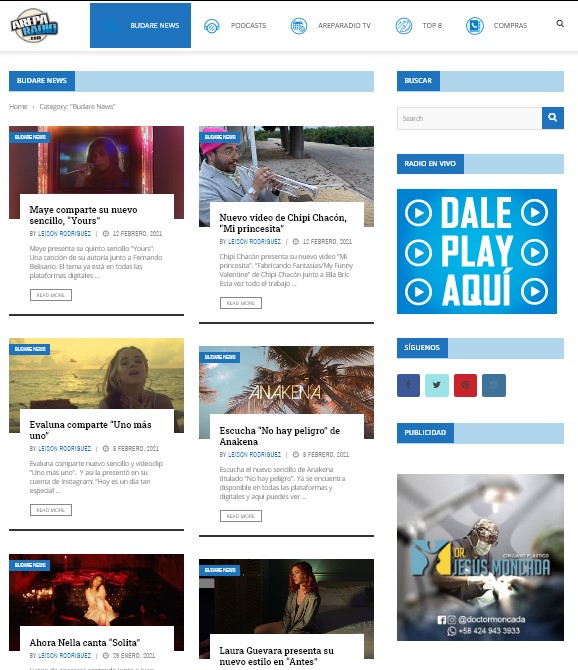This screenshot has height=670, width=578.
Task: Open the Chipi Chacón trumpet thumbnail
Action: [x=286, y=164]
